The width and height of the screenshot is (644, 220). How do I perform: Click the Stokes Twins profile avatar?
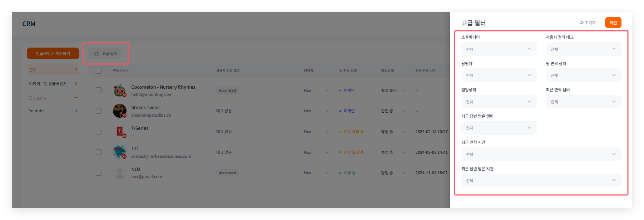[120, 111]
